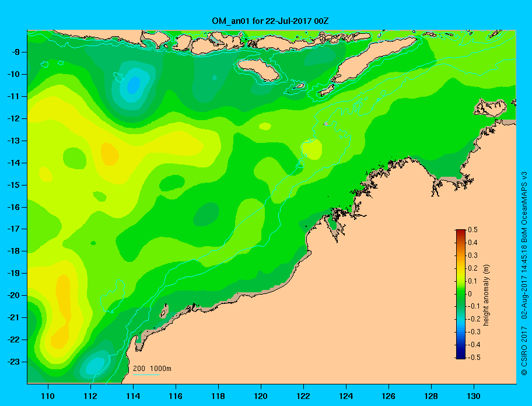This screenshot has width=532, height=406.
Task: Click longitude label '128' on bottom axis
Action: 431,396
